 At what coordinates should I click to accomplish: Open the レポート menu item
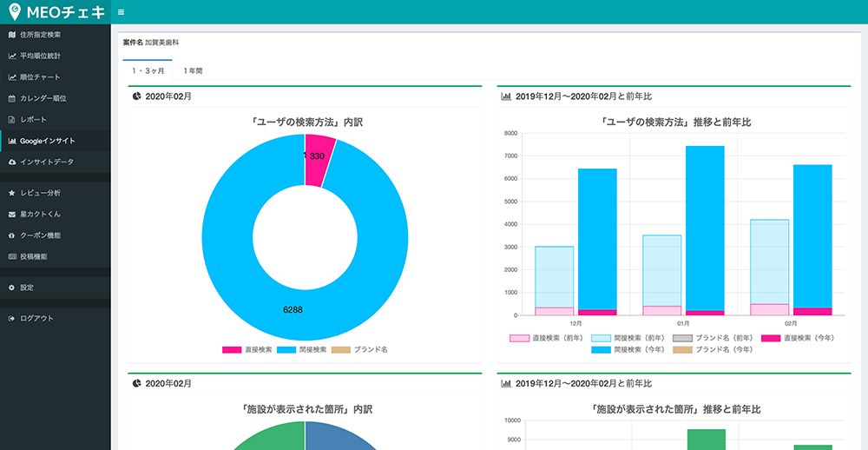tap(56, 120)
